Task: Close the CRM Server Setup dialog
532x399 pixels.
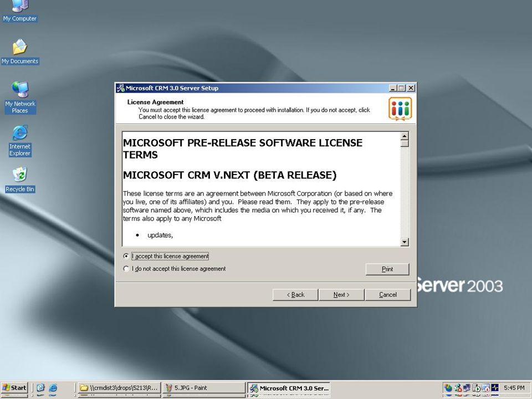Action: click(x=411, y=88)
